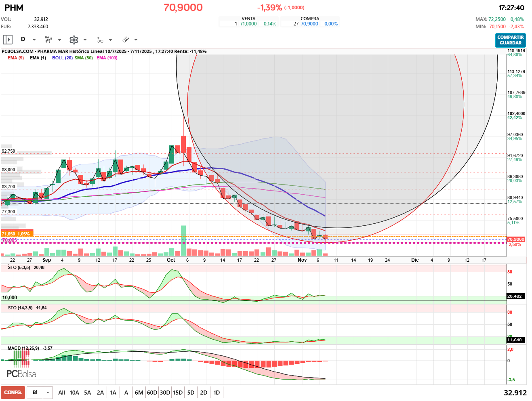The image size is (532, 401).
Task: Click the add indicator line icon
Action: [100, 40]
